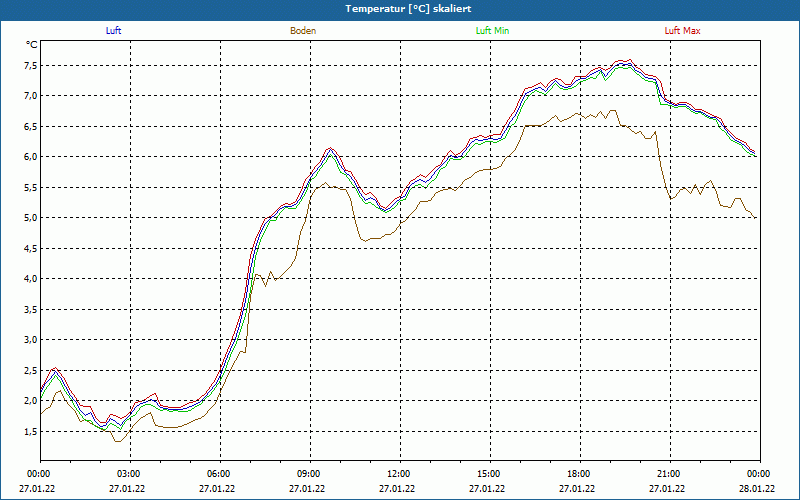Click the 7,0 y-axis value
The height and width of the screenshot is (500, 800).
click(31, 96)
